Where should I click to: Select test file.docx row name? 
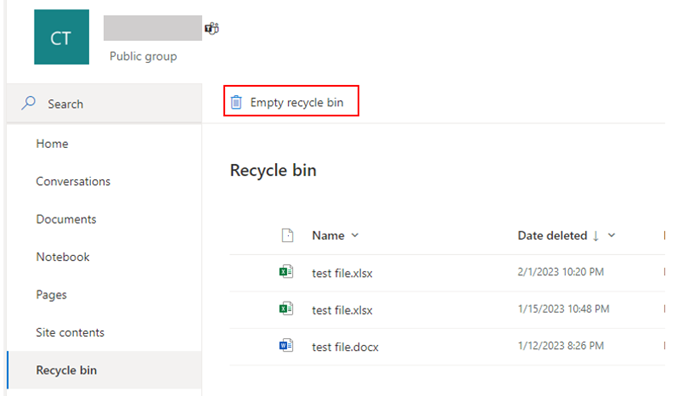pyautogui.click(x=345, y=347)
